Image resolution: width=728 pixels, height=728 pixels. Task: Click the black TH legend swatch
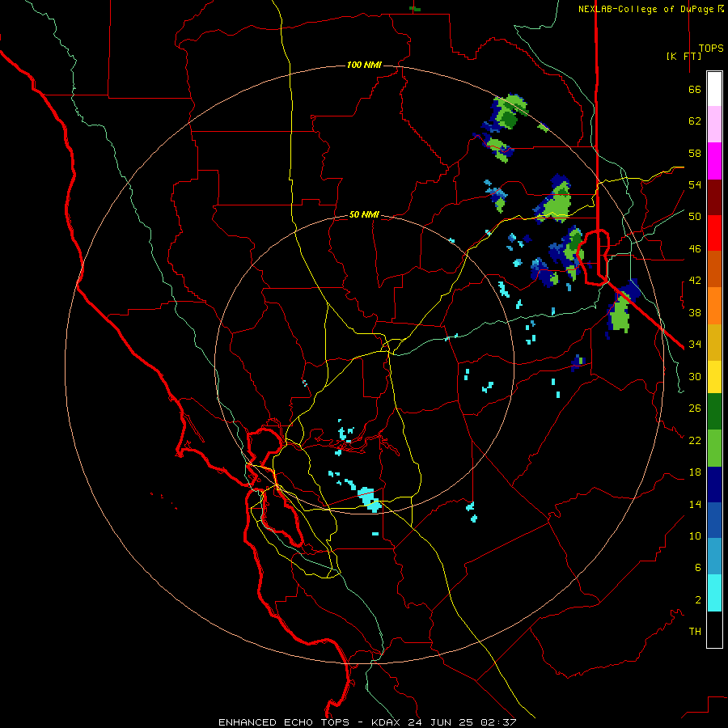coord(714,629)
